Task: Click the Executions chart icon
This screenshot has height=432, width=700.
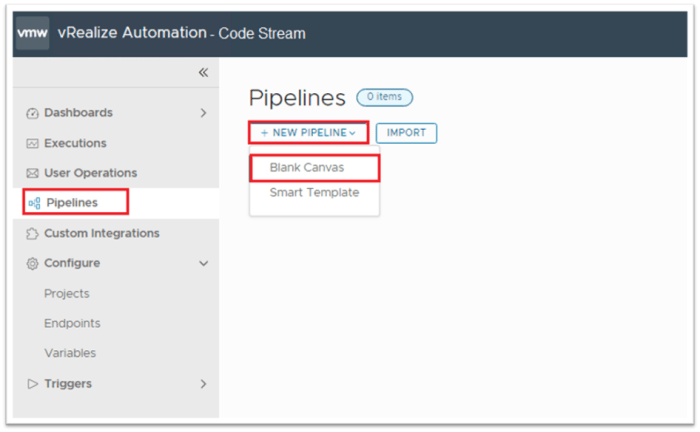Action: (32, 143)
